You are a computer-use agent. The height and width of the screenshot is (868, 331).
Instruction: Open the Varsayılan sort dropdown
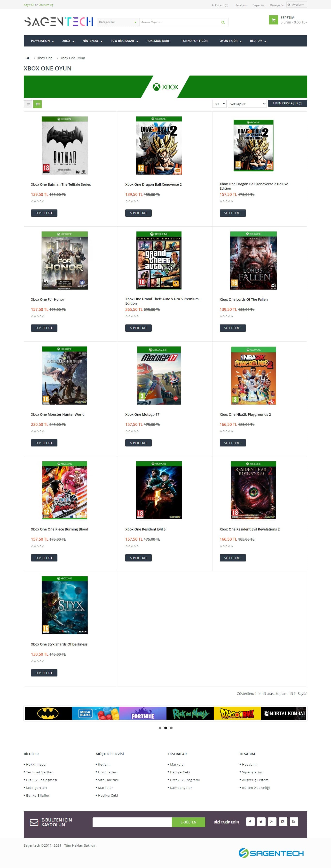[247, 104]
